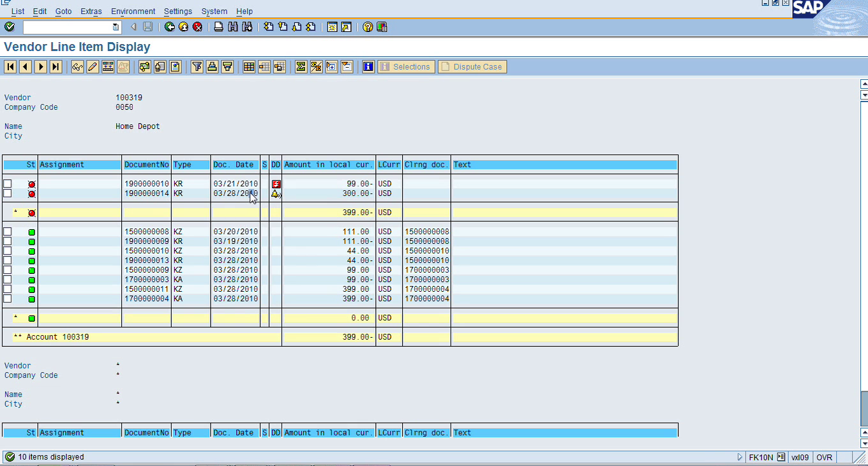This screenshot has height=466, width=868.
Task: Jump to first item with First Item icon
Action: pos(10,66)
